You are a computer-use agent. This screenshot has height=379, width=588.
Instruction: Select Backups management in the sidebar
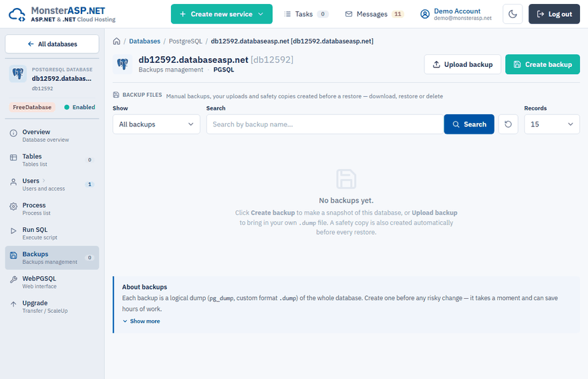[52, 257]
